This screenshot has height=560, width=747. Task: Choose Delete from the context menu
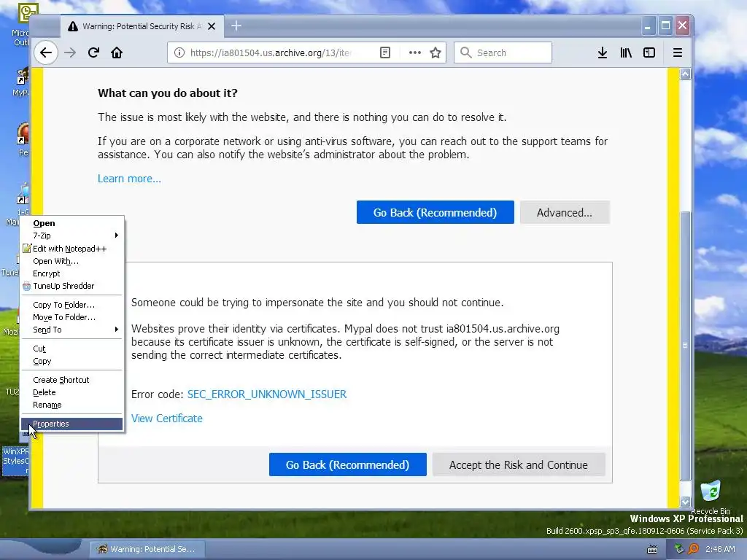pyautogui.click(x=72, y=392)
